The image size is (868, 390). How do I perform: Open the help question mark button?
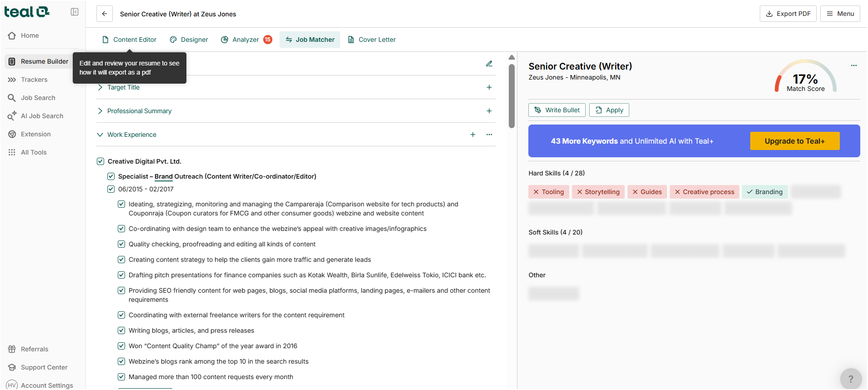pos(851,379)
